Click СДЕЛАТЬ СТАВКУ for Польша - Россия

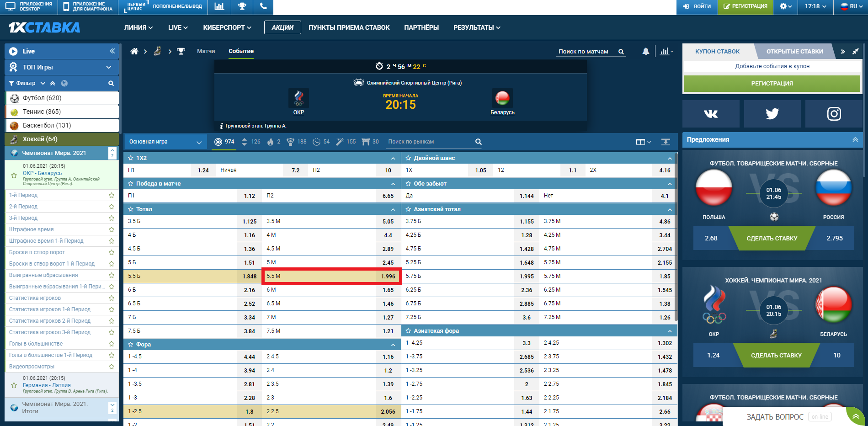[x=772, y=238]
